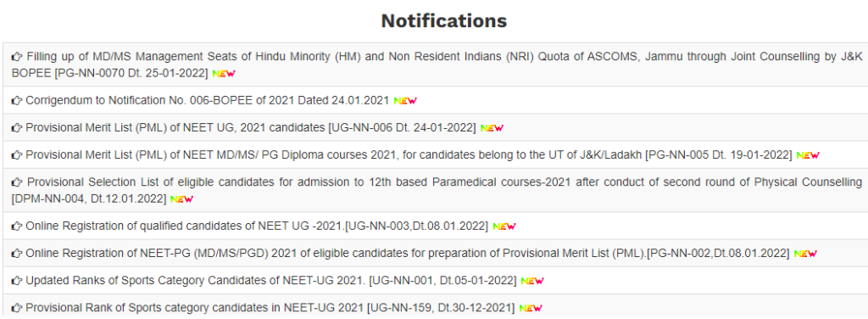Click the NEW badge after DPM-NN-004 notification
Viewport: 868px width, 319px height.
coord(181,199)
